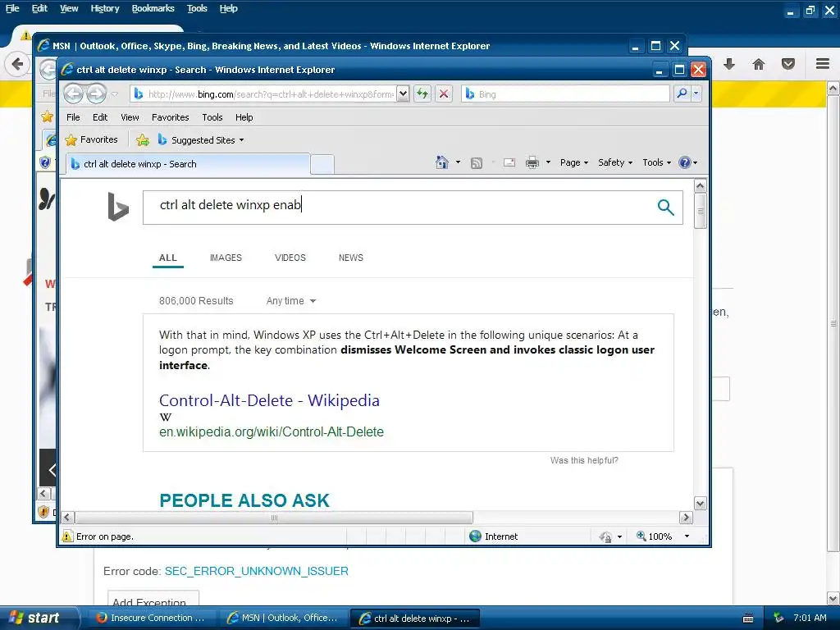Expand Suggested Sites dropdown

tap(242, 140)
